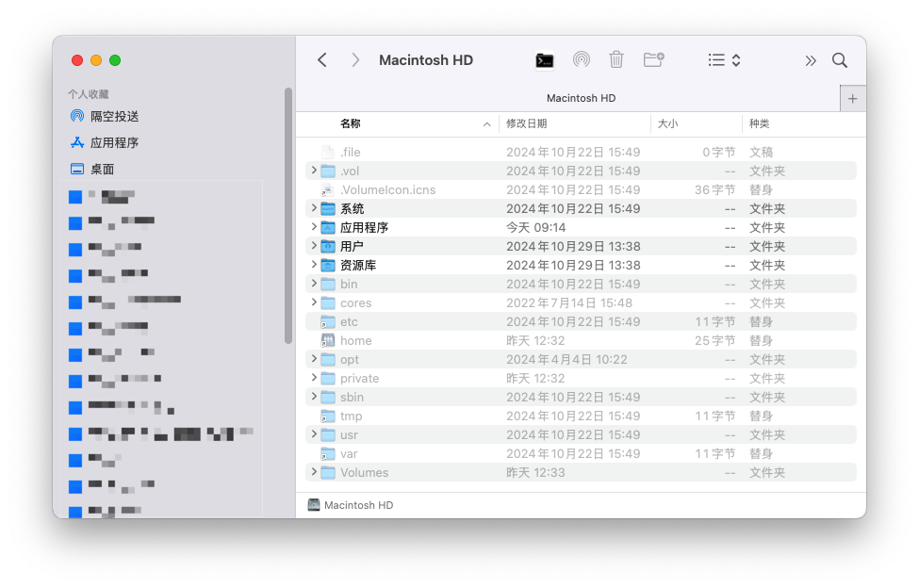Expand the 系统 folder
Screen dimensions: 919x588
pyautogui.click(x=314, y=208)
